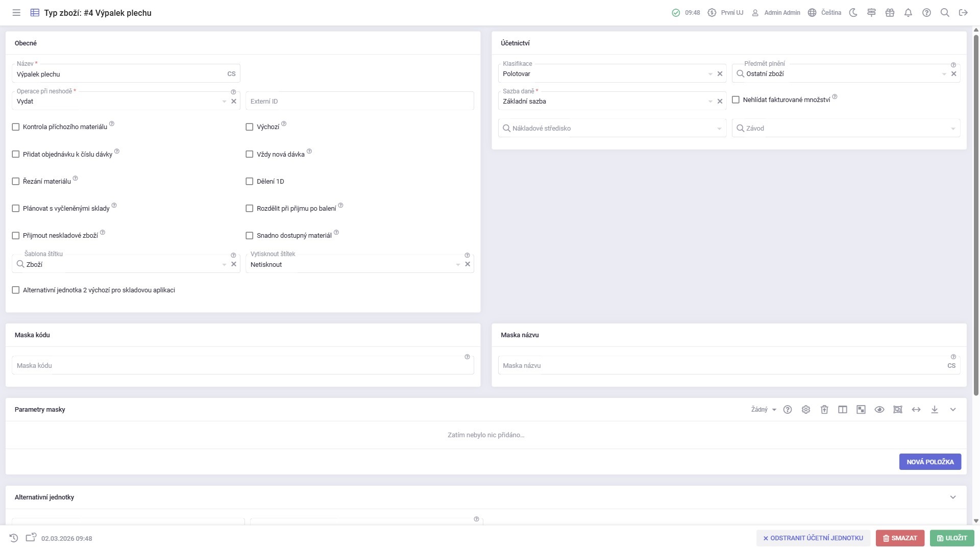Collapse the Alternativní jednotky section
This screenshot has height=551, width=980.
pyautogui.click(x=953, y=497)
